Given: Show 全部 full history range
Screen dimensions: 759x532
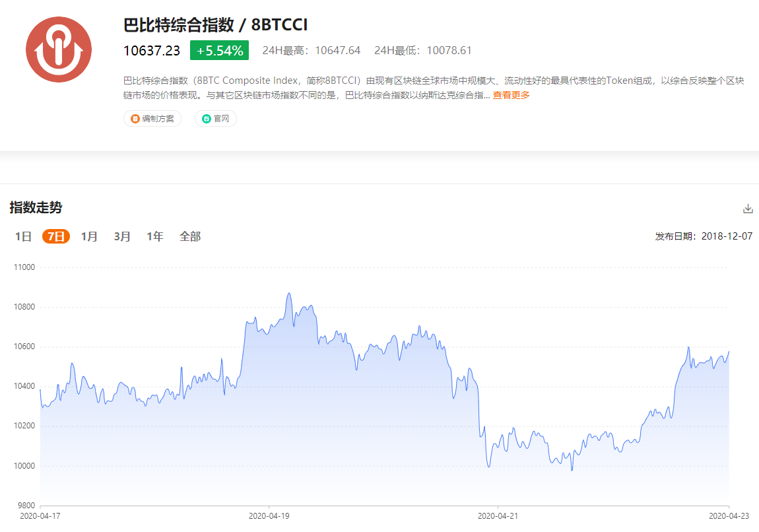Looking at the screenshot, I should pos(190,236).
